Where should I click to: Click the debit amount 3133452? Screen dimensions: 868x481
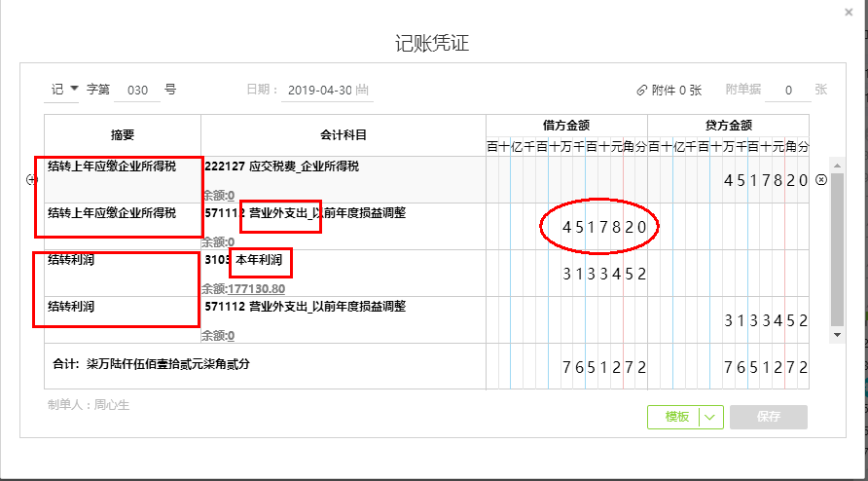pyautogui.click(x=604, y=274)
